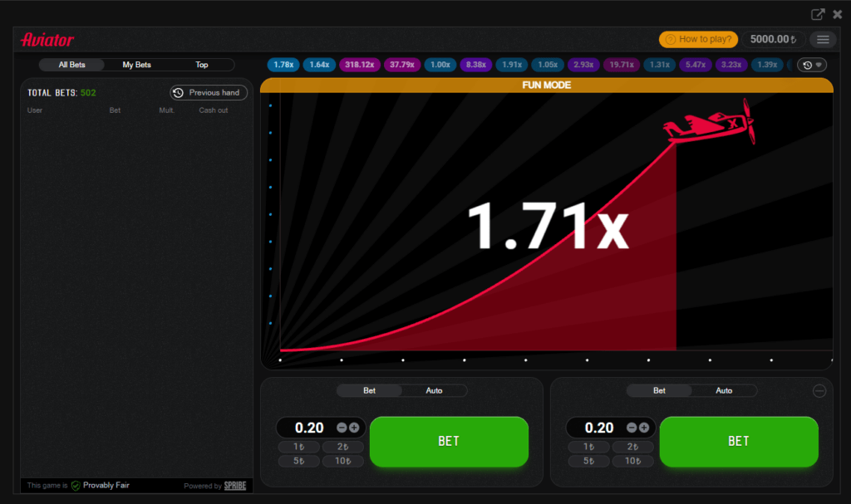This screenshot has width=851, height=504.
Task: Select the 37.79x history multiplier
Action: [x=402, y=65]
